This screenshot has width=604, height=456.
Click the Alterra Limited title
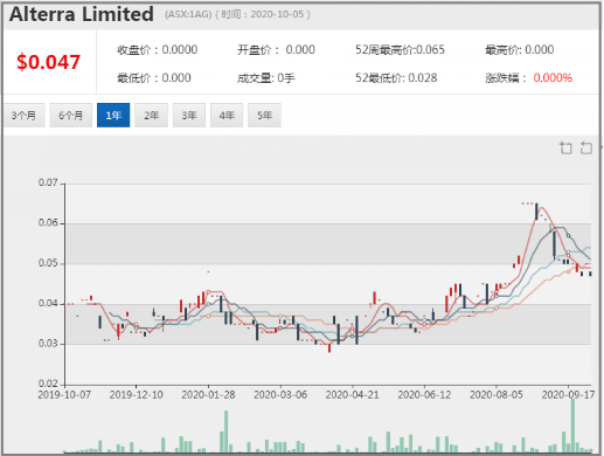pos(81,14)
